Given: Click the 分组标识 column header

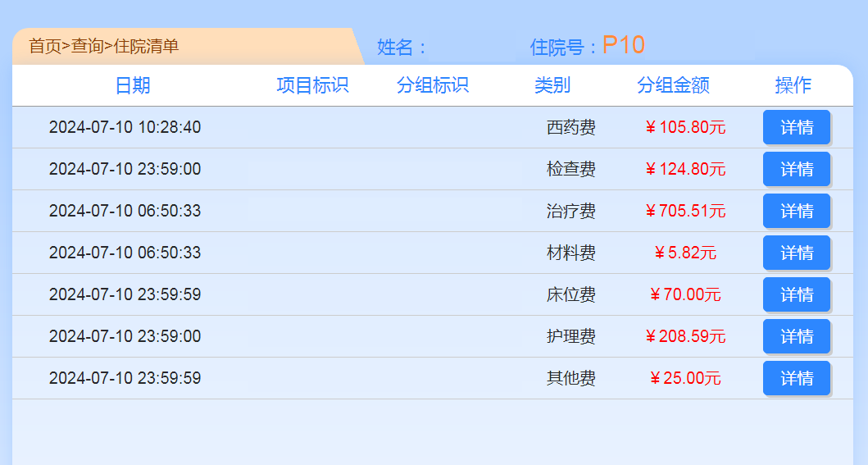Looking at the screenshot, I should 432,85.
